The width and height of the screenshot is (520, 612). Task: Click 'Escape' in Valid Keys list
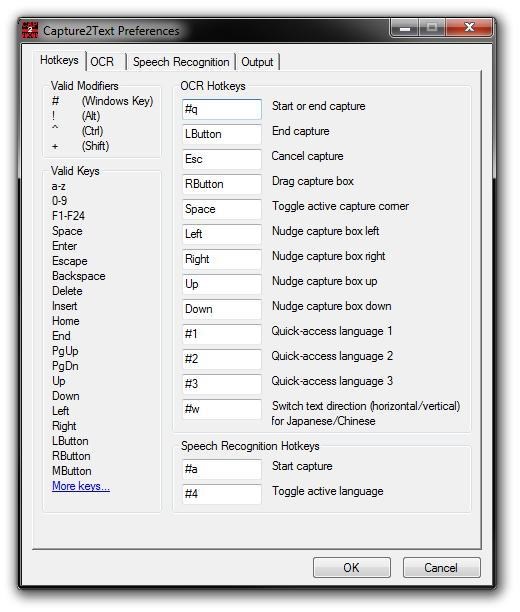(x=70, y=261)
